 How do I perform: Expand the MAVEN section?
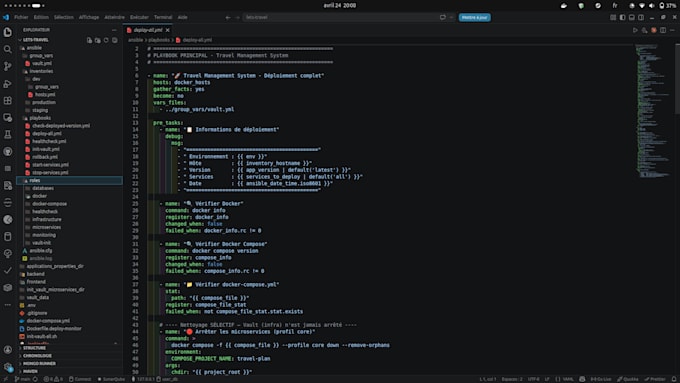tap(69, 371)
